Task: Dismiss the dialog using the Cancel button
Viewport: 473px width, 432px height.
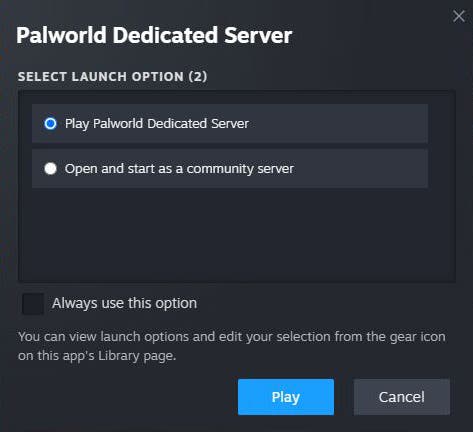Action: click(x=402, y=397)
